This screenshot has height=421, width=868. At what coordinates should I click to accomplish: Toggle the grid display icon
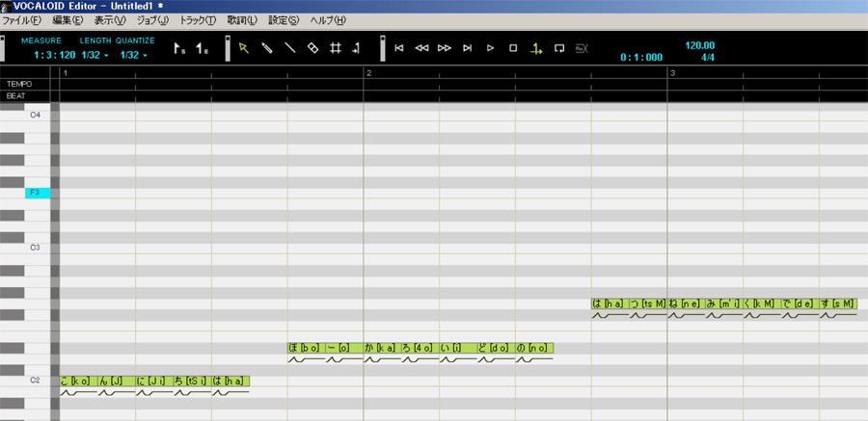click(335, 48)
